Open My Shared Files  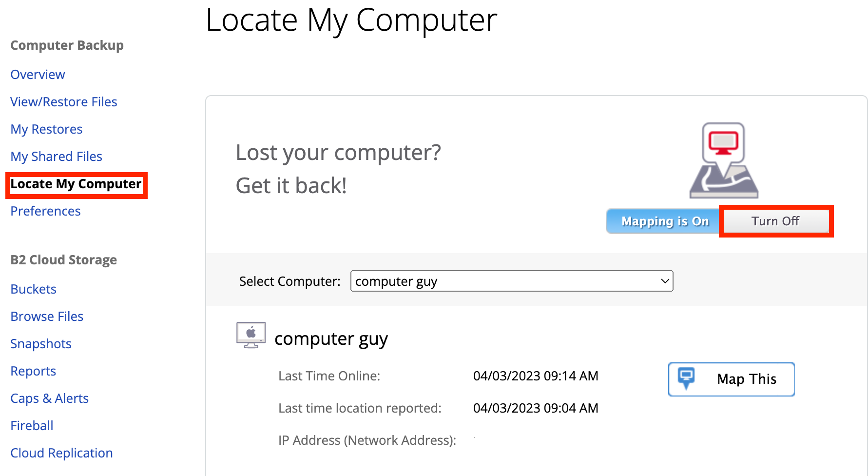tap(56, 157)
